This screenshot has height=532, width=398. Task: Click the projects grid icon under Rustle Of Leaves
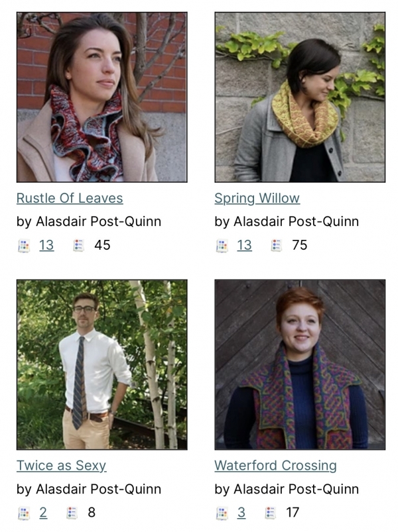coord(23,246)
